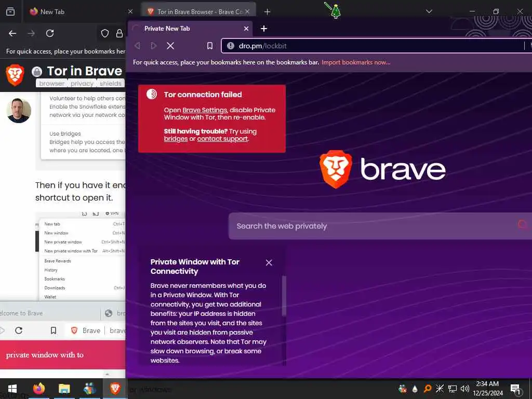Click scrollbar of Tor connectivity card

[284, 295]
